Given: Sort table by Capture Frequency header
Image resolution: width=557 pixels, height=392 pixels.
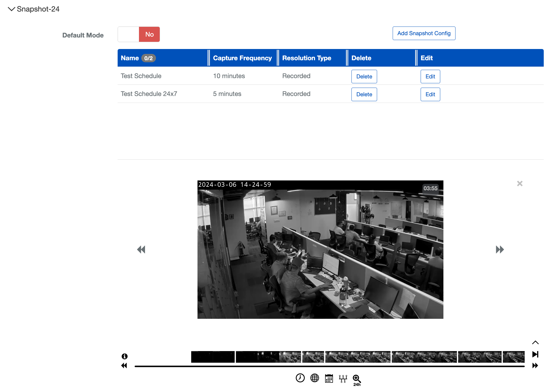Looking at the screenshot, I should point(242,58).
